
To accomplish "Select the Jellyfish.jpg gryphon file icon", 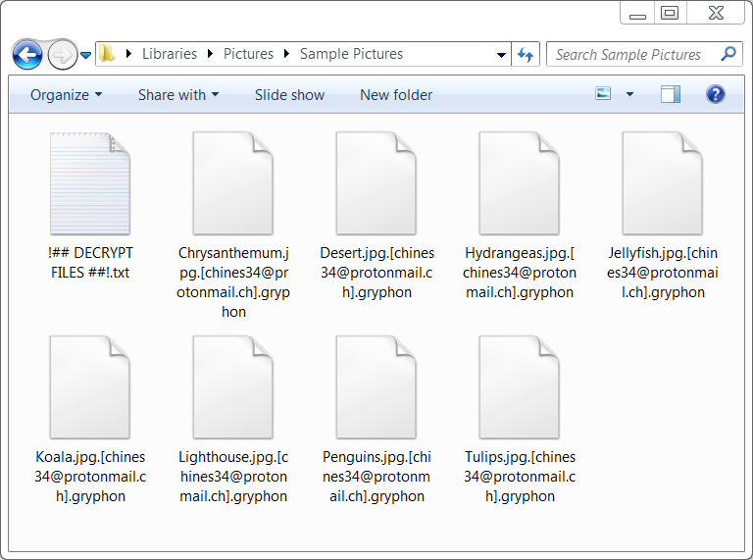I will tap(662, 183).
